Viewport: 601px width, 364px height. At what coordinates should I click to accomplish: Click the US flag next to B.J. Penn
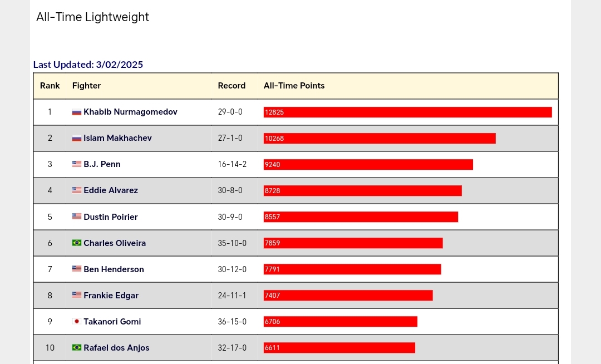[77, 164]
